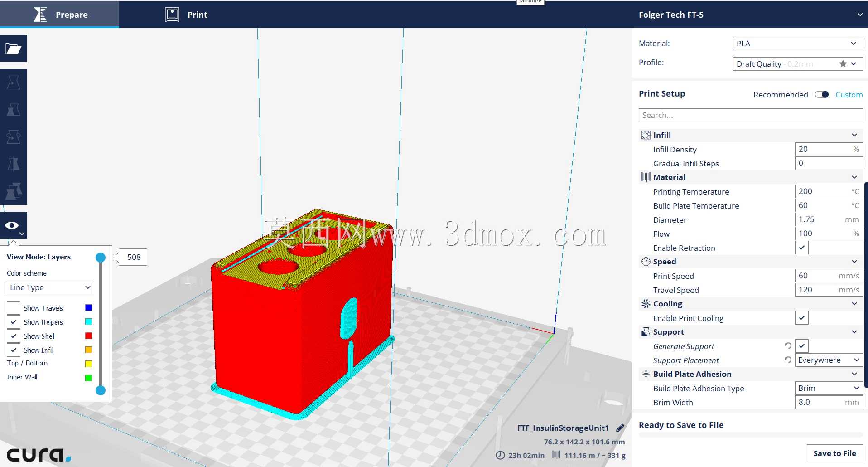Screen dimensions: 868x467
Task: Click the Print stage monitor icon
Action: click(x=172, y=15)
